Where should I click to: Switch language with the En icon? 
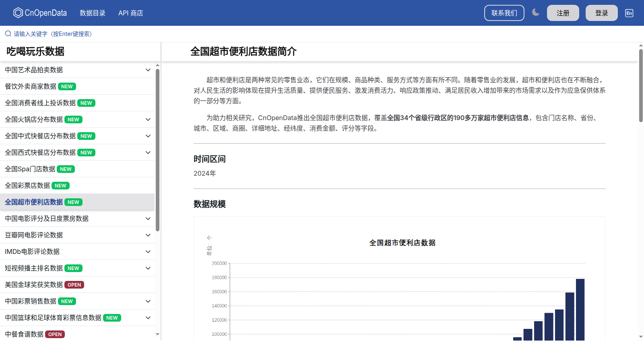tap(629, 13)
